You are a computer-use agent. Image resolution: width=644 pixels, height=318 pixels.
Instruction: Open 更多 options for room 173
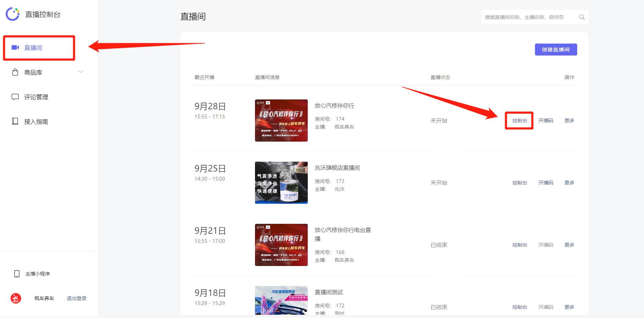pyautogui.click(x=569, y=183)
